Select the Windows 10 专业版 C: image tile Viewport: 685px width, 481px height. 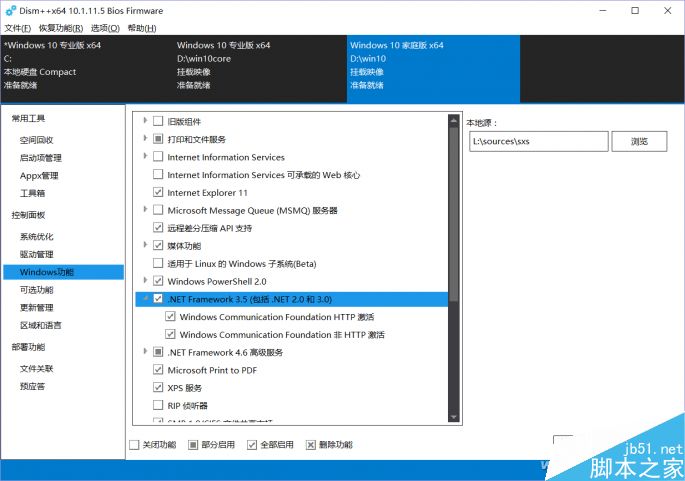86,69
